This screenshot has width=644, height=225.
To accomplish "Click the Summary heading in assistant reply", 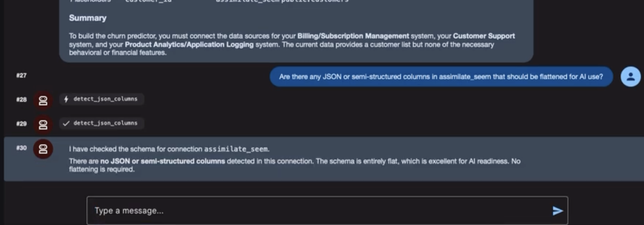I will click(x=88, y=18).
